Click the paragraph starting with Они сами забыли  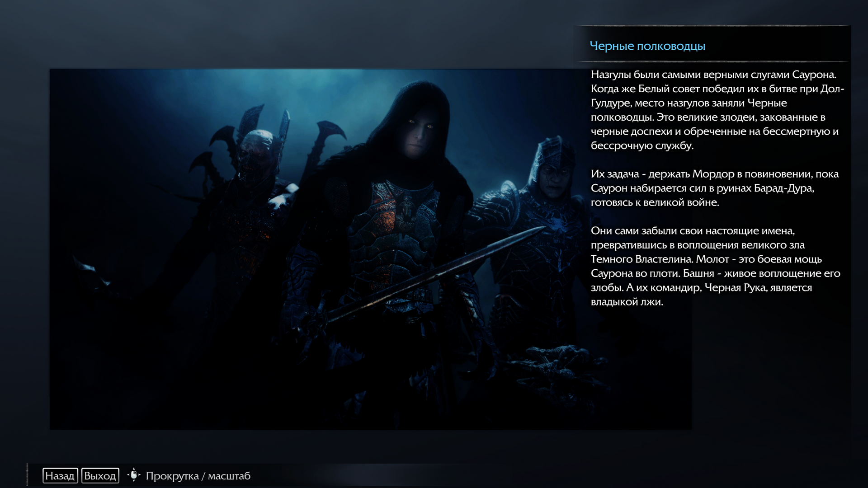tap(715, 266)
